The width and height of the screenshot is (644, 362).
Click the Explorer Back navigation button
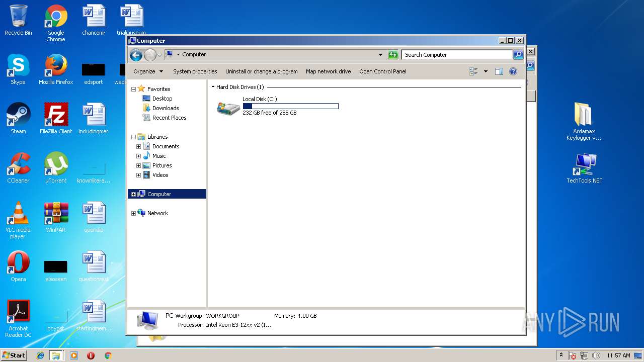[x=136, y=55]
